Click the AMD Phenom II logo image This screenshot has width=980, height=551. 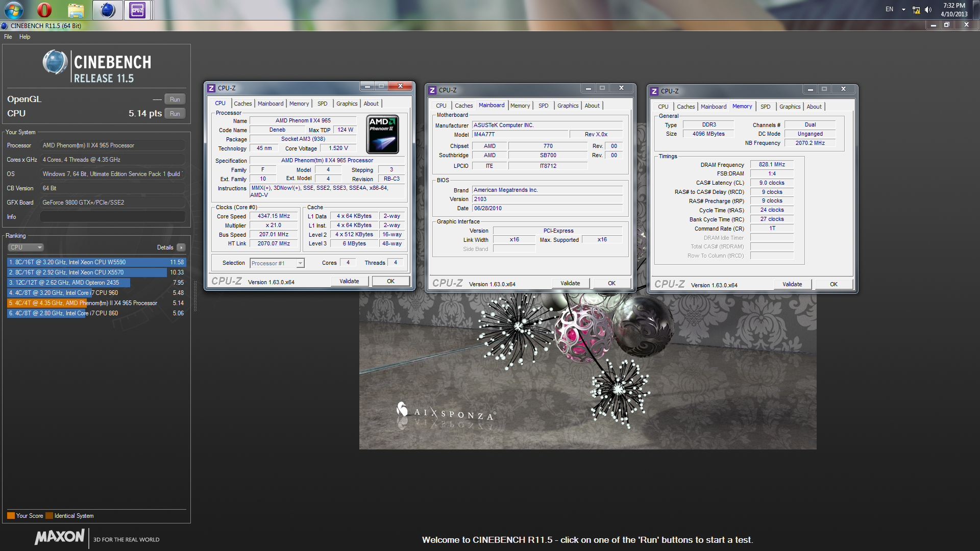tap(382, 134)
